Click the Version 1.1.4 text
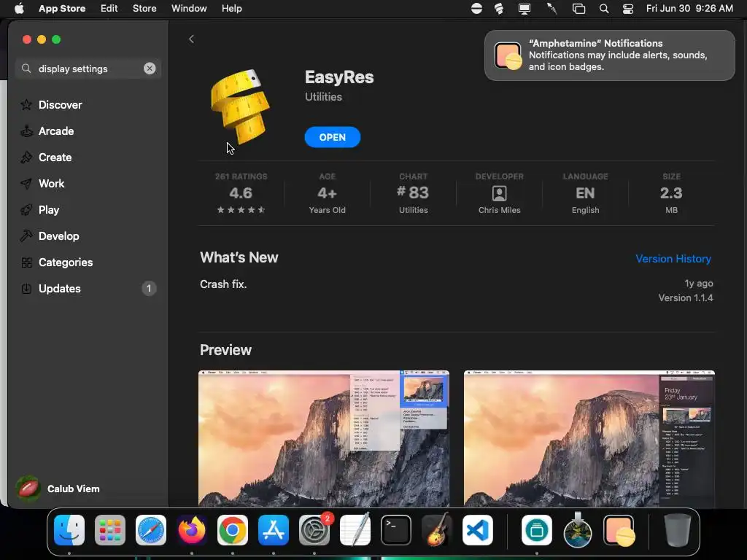Image resolution: width=747 pixels, height=560 pixels. pos(686,297)
